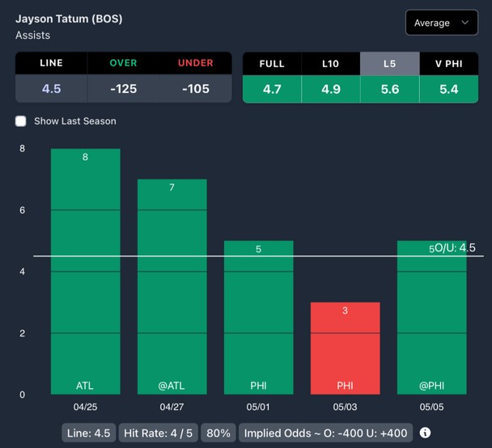The image size is (492, 448).
Task: Enable the Show Last Season checkbox
Action: (x=21, y=121)
